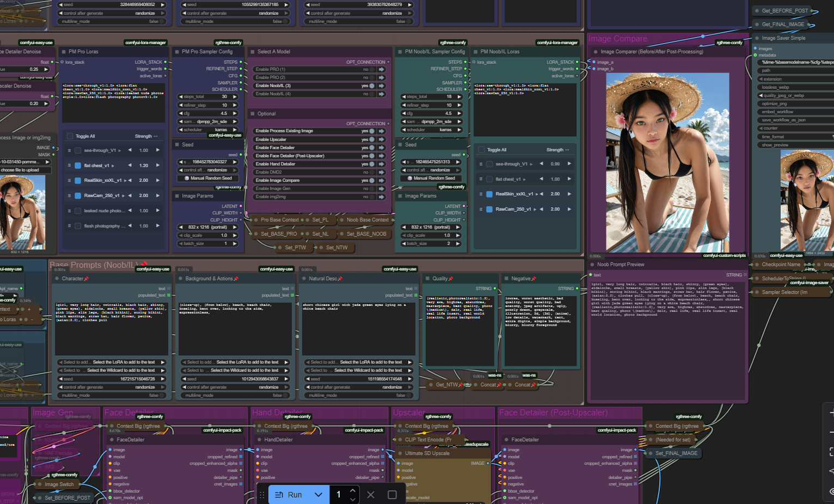This screenshot has height=504, width=834.
Task: Collapse the Optional node via title square
Action: [252, 114]
